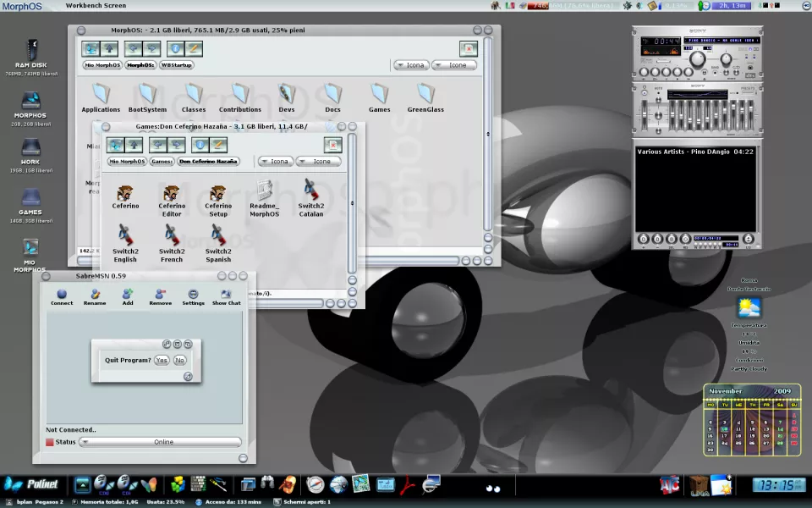The height and width of the screenshot is (508, 812).
Task: Click the Show Chat icon
Action: click(226, 294)
